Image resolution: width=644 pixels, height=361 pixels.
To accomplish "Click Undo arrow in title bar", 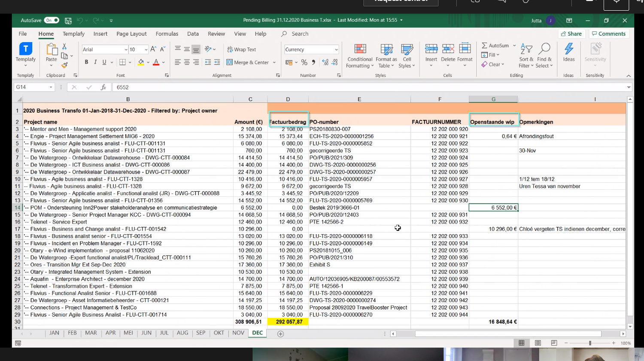I will (80, 20).
